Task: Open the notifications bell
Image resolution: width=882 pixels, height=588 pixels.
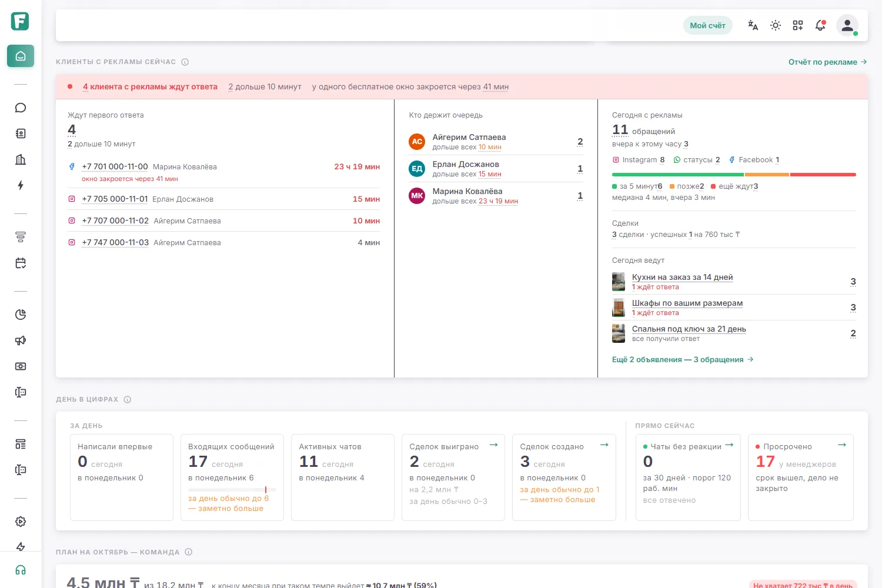Action: tap(820, 25)
